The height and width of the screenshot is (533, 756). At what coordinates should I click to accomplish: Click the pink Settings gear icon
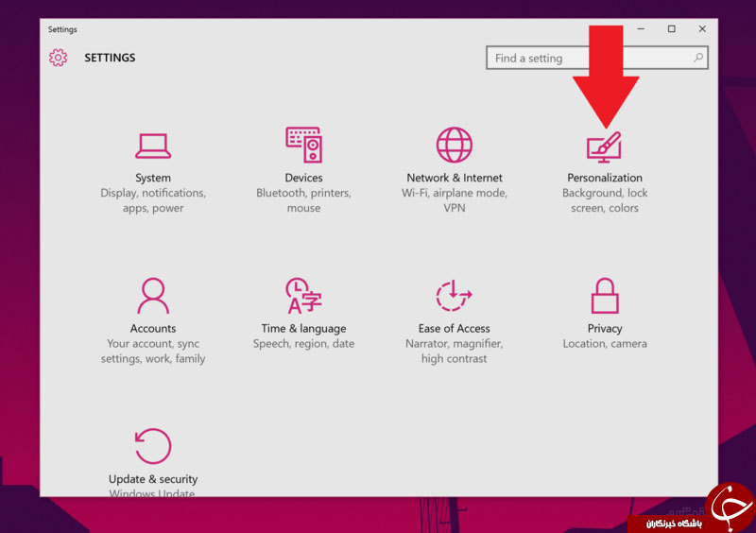tap(58, 58)
